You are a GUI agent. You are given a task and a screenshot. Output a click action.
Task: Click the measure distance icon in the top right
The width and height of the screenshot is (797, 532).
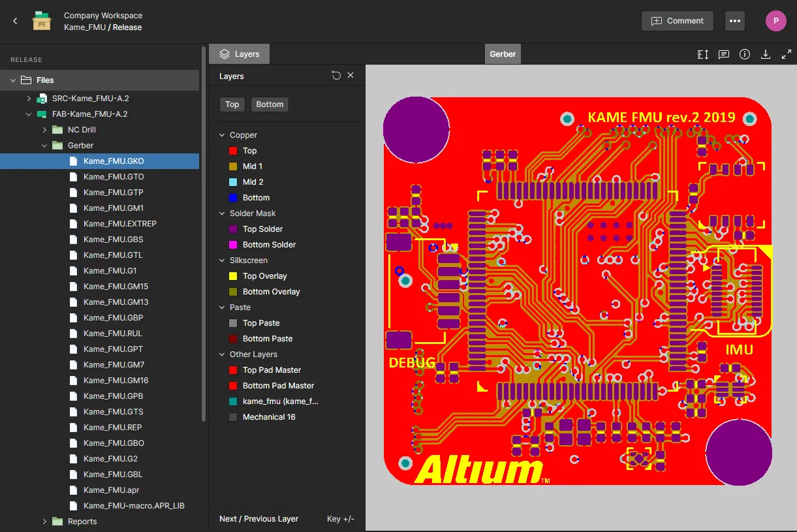click(703, 55)
